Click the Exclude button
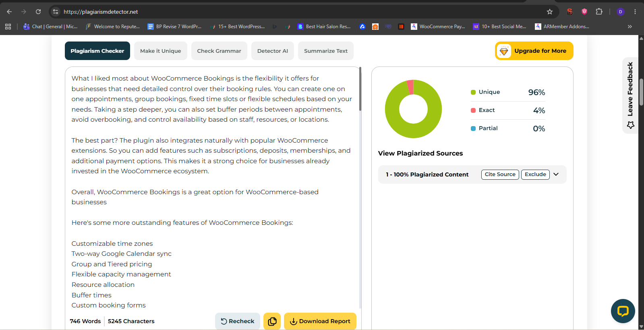 coord(535,174)
